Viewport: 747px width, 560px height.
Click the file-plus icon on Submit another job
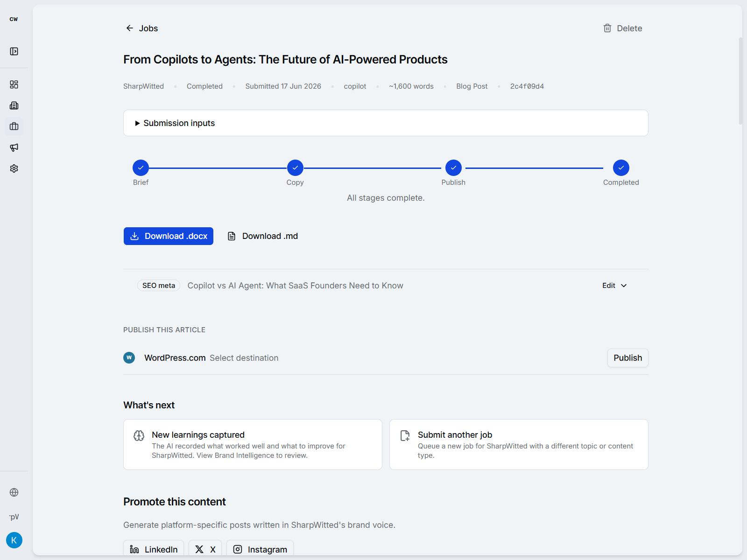405,435
